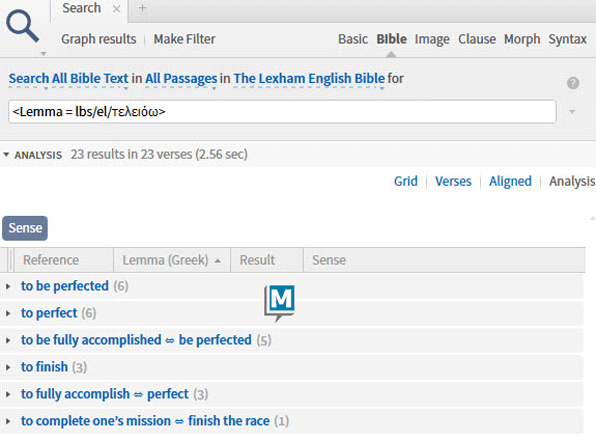Open 'to fully accomplish' sense text

pyautogui.click(x=105, y=394)
